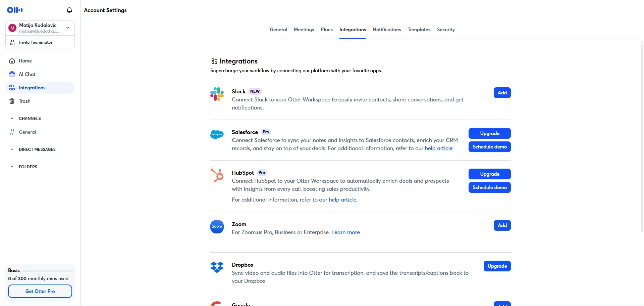The height and width of the screenshot is (306, 644).
Task: Open Invite Teammates
Action: coord(40,42)
